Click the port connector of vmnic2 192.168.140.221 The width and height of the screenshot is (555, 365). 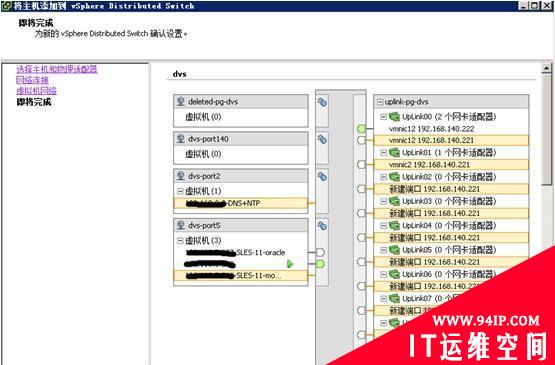pyautogui.click(x=361, y=165)
